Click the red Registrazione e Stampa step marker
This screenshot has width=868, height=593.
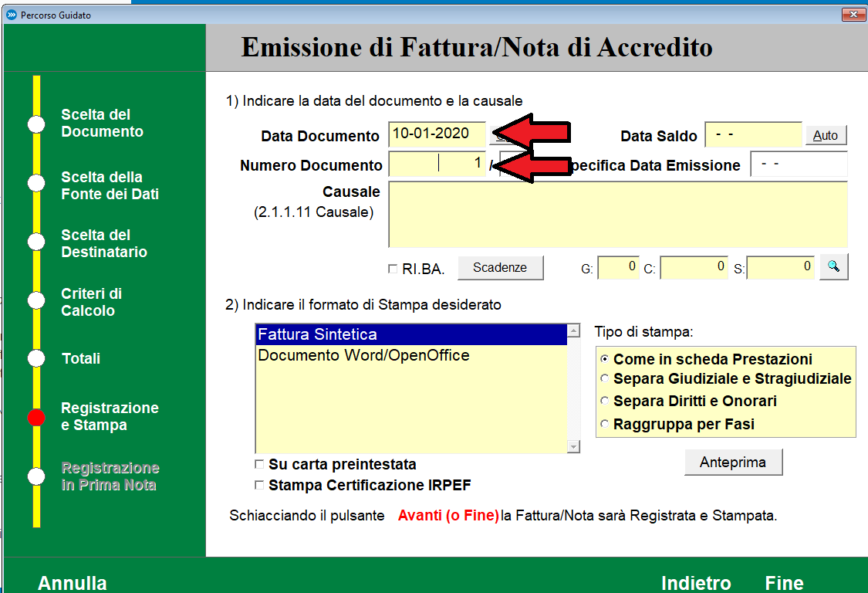pos(36,417)
